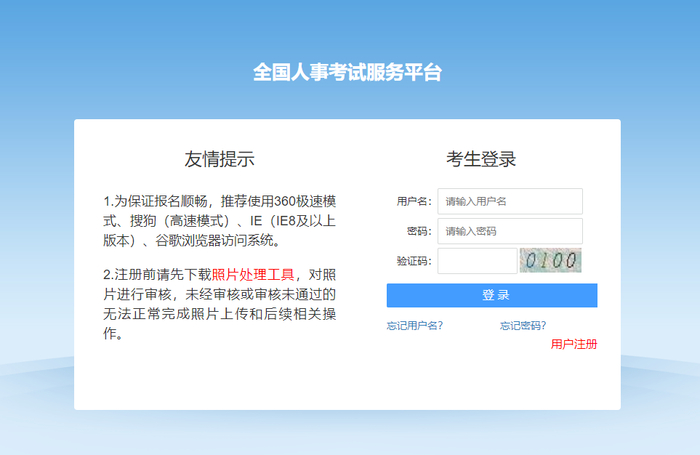Click the 验证码: label
700x455 pixels.
coord(414,261)
